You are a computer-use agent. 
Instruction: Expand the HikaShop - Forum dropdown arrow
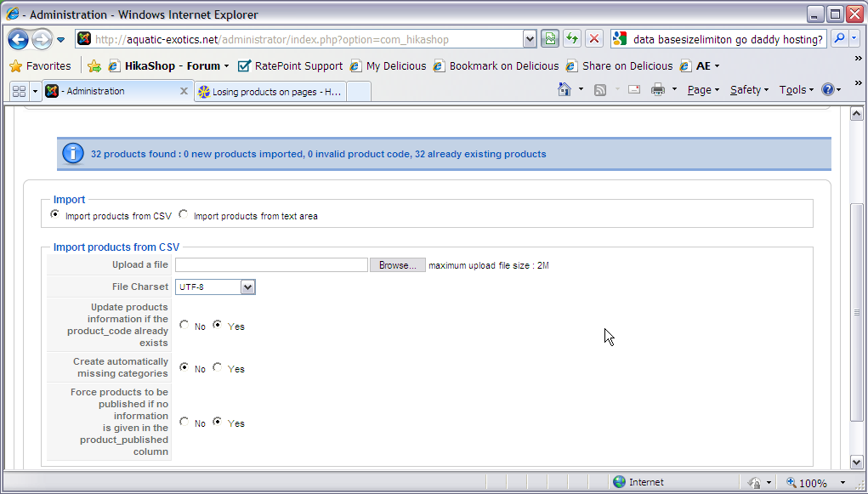[226, 66]
